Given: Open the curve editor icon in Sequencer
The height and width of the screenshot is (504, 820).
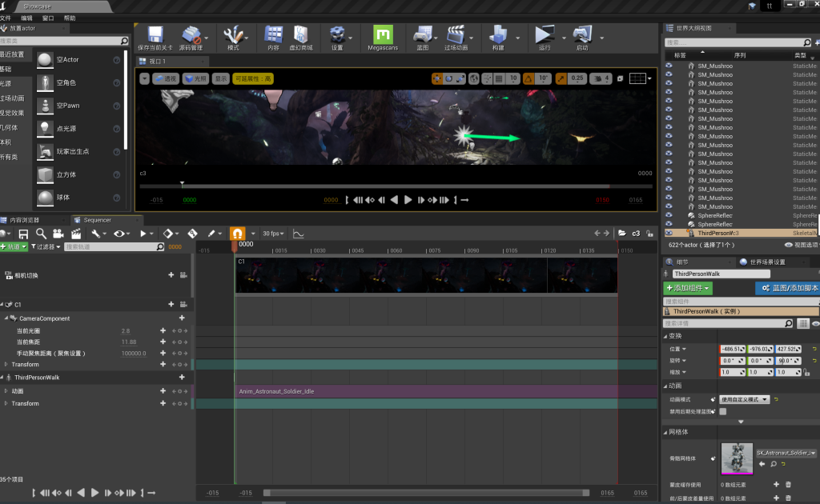Looking at the screenshot, I should 298,234.
